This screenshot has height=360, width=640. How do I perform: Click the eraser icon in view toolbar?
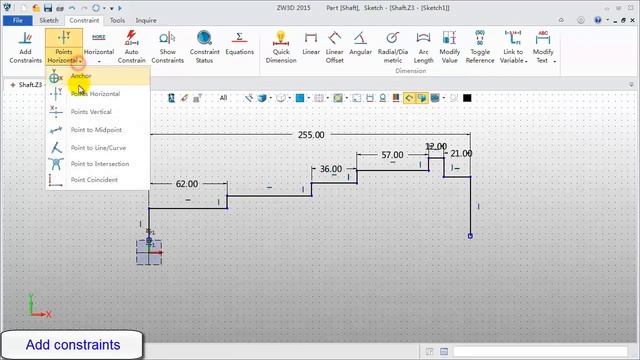coord(184,98)
